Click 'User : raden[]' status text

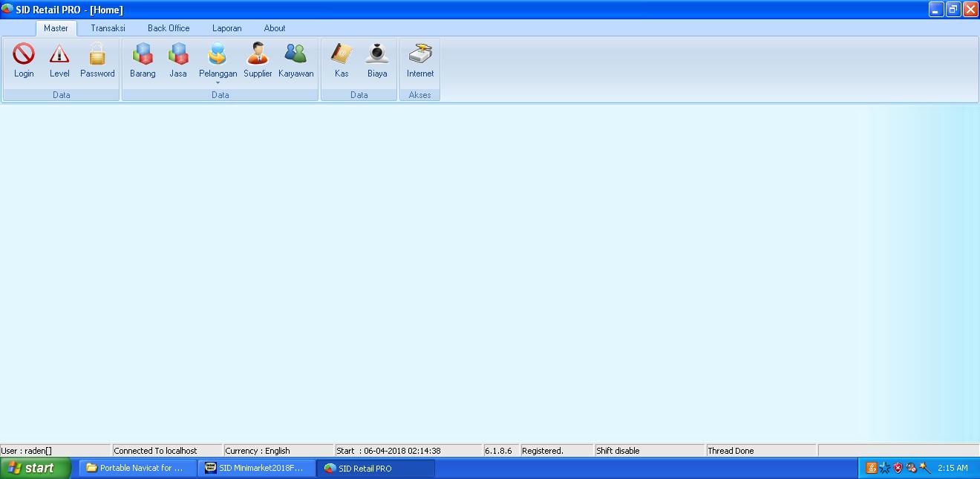coord(26,451)
